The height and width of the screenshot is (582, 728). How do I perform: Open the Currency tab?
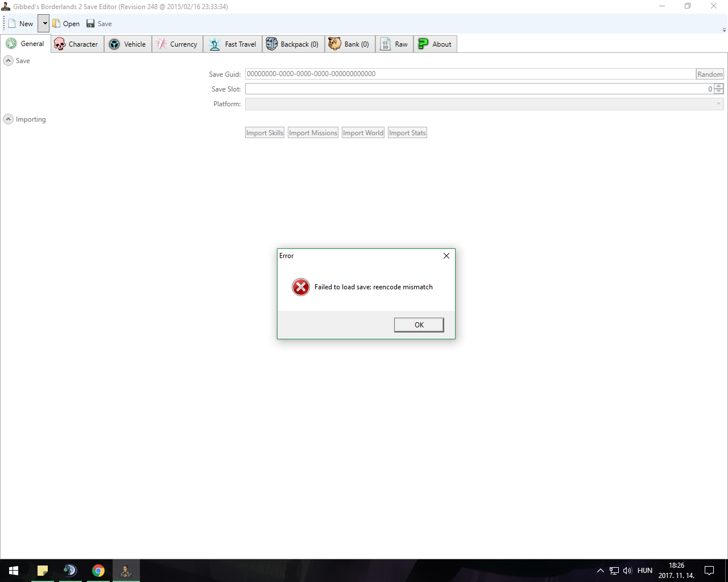pos(177,44)
